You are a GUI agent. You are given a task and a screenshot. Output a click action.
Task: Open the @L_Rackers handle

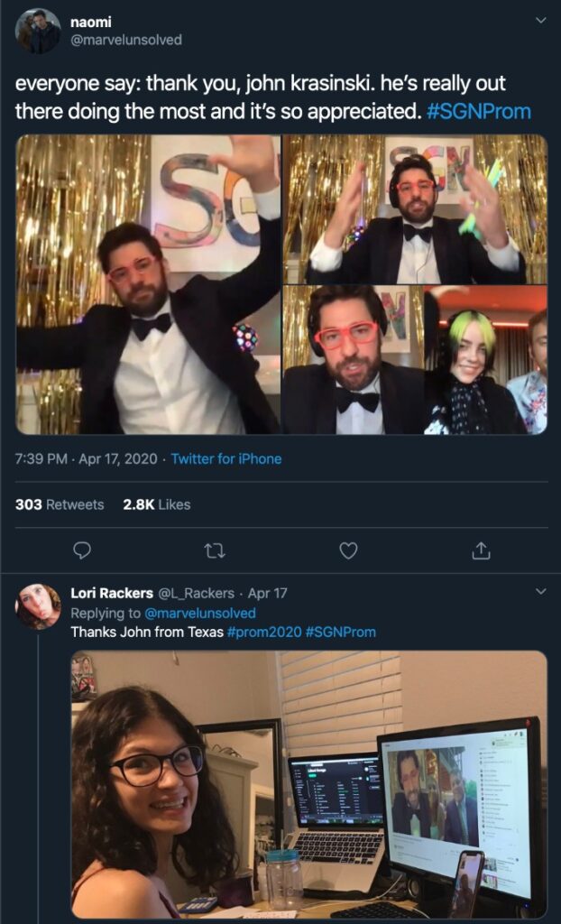196,593
